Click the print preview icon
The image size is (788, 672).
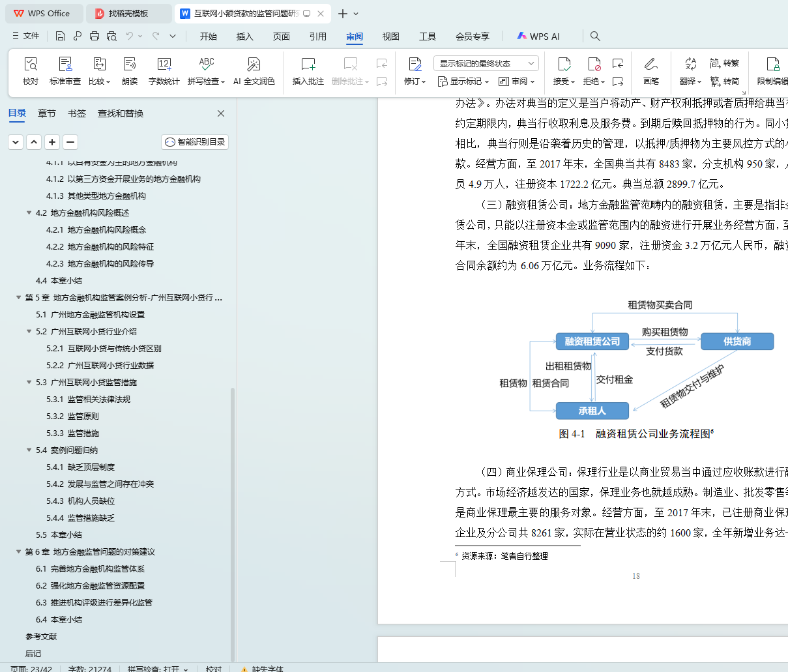pyautogui.click(x=111, y=36)
